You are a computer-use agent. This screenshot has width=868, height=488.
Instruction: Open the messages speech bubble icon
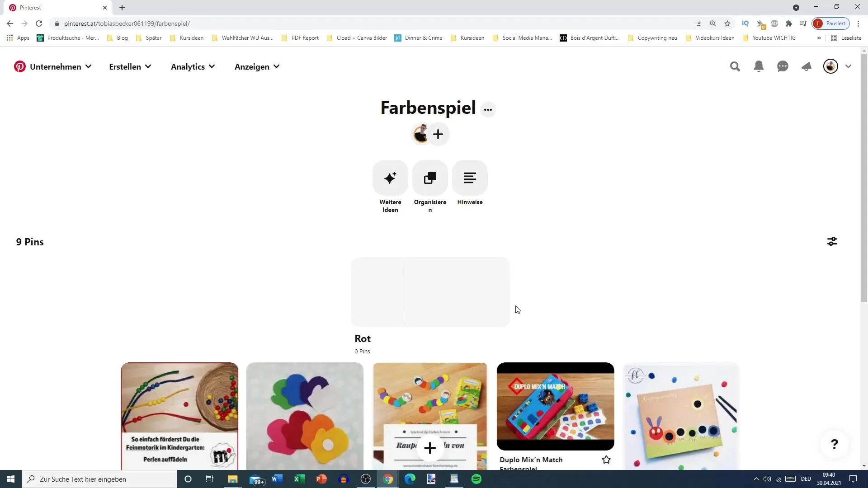(x=783, y=67)
